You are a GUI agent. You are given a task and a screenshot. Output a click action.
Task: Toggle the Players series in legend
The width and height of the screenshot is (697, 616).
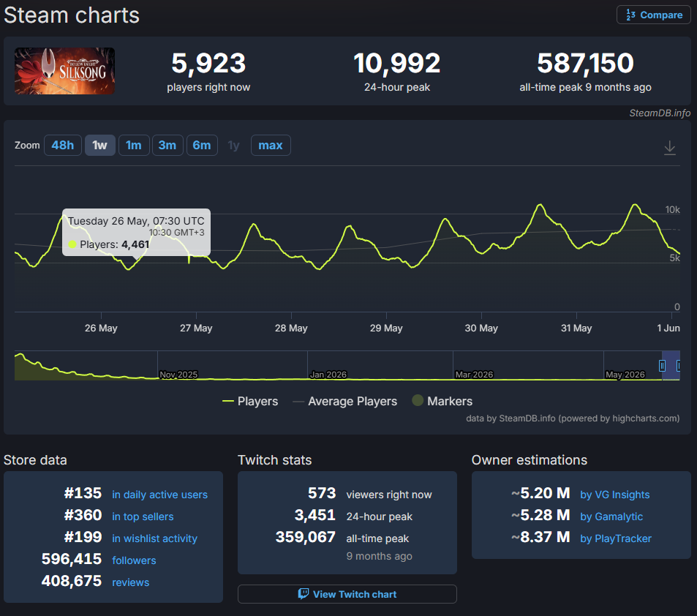tap(250, 401)
